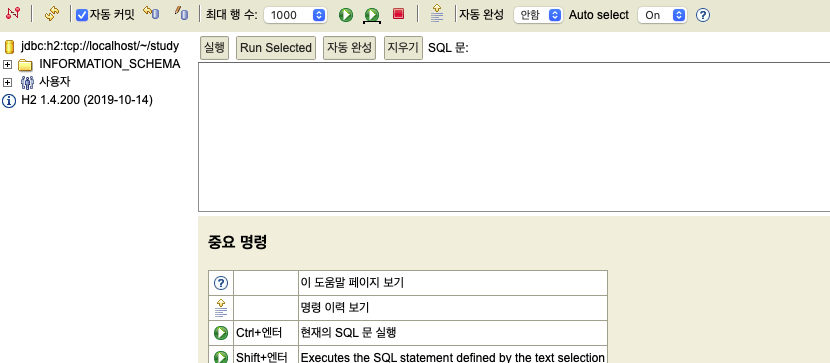
Task: Click the 이 도움말 페이지 보기 text
Action: (352, 283)
